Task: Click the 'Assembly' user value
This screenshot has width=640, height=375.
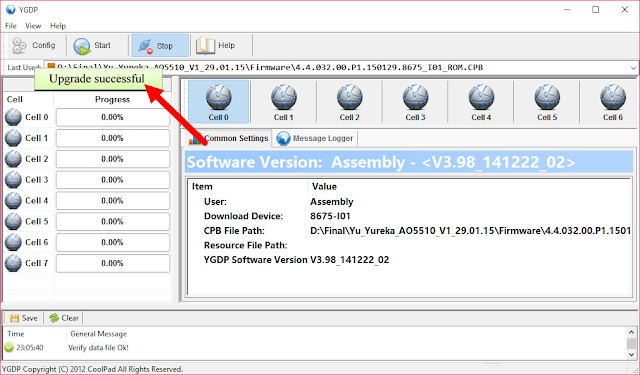Action: point(331,202)
